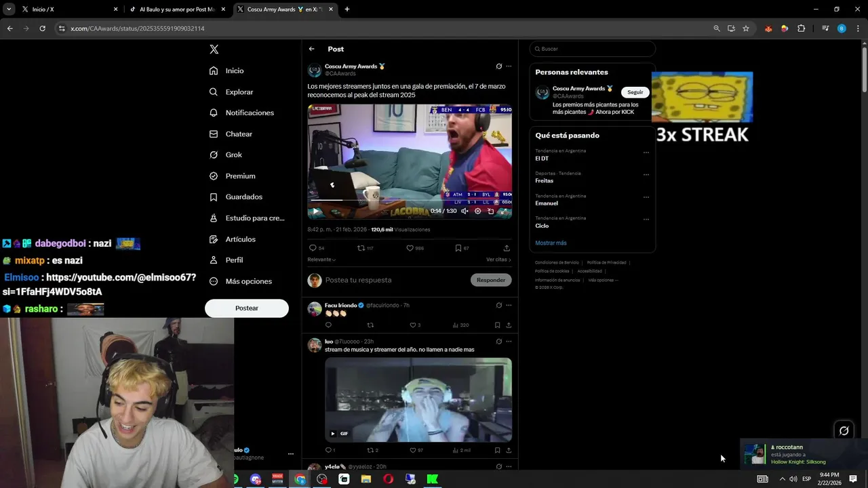Switch to Al Baulo y su amor tab

[177, 9]
